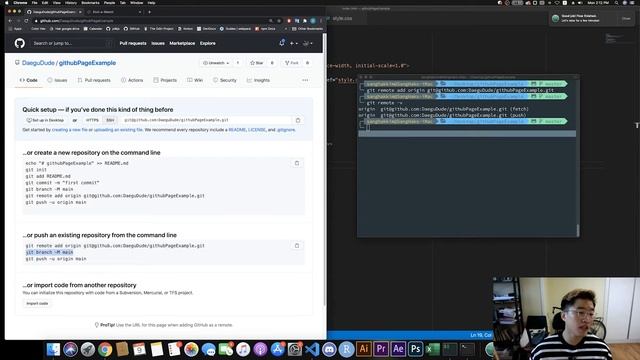The image size is (640, 360).
Task: Open the Wiki tab
Action: 195,80
